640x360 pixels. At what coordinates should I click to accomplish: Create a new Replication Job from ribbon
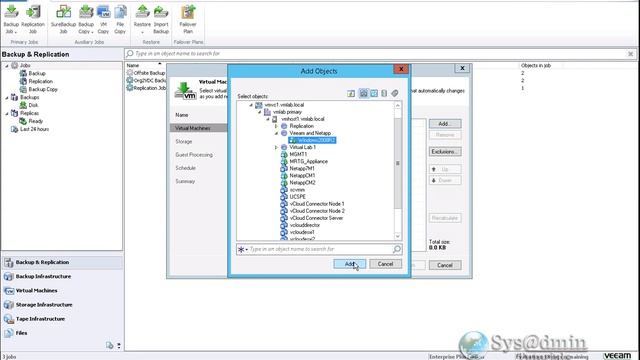click(33, 20)
